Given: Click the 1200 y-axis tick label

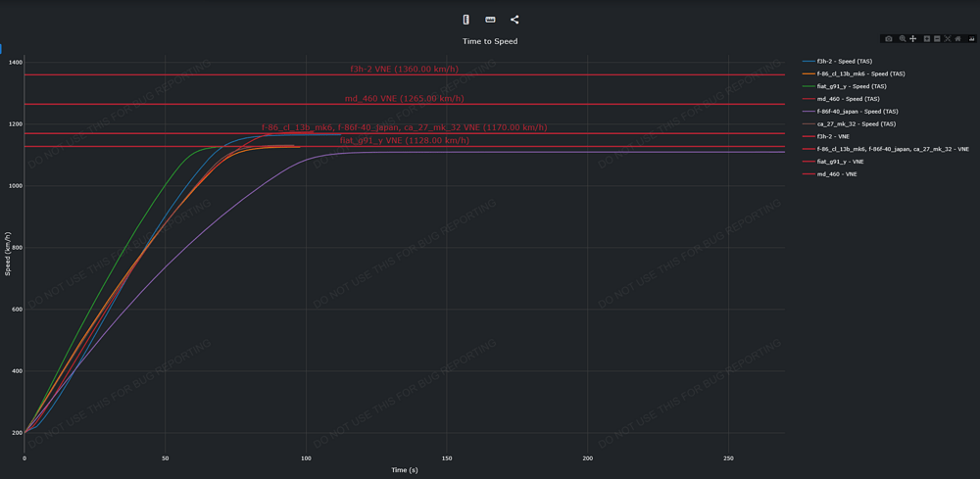Looking at the screenshot, I should pyautogui.click(x=15, y=124).
